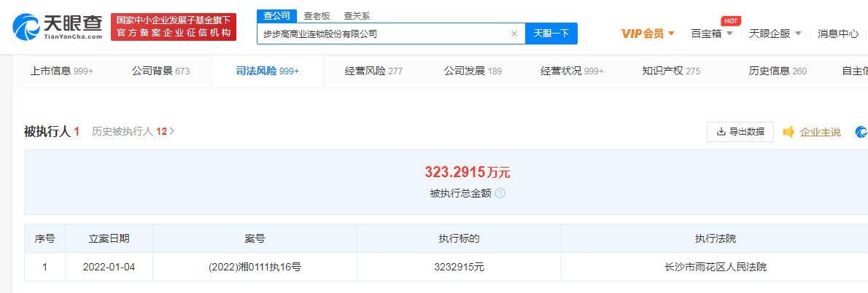The image size is (868, 293).
Task: Click the 323.2915万元 total amount
Action: point(468,173)
